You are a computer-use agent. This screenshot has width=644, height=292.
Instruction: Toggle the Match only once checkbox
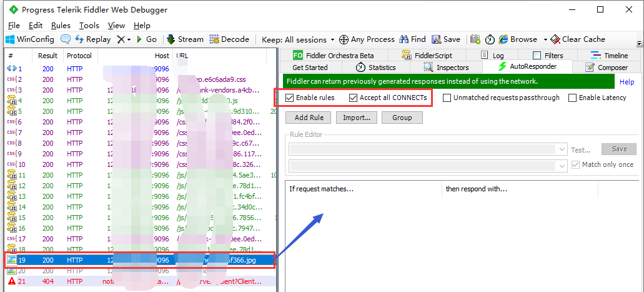pyautogui.click(x=575, y=165)
